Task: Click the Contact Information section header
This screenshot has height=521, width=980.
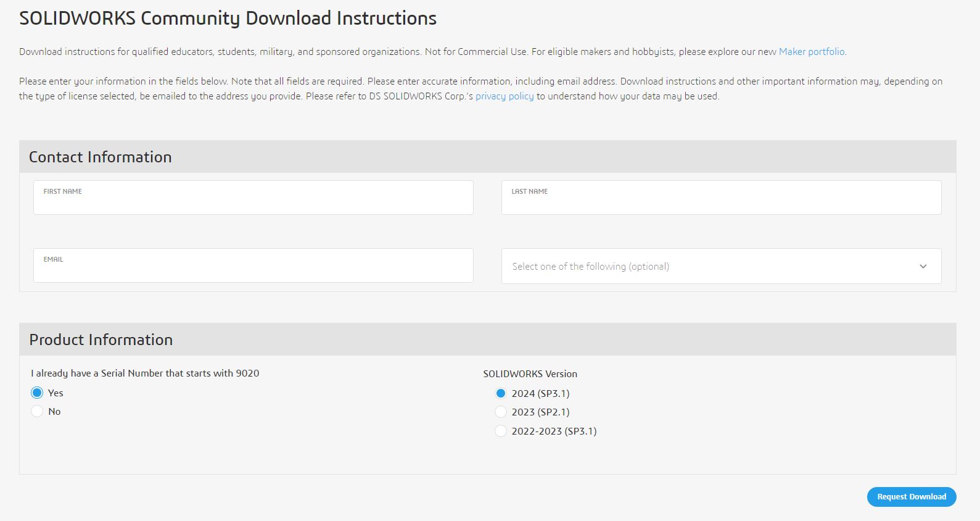Action: pyautogui.click(x=487, y=157)
